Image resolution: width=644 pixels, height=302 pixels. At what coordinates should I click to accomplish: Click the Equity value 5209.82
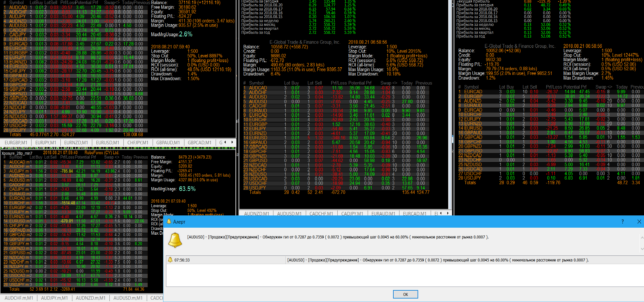(x=185, y=166)
